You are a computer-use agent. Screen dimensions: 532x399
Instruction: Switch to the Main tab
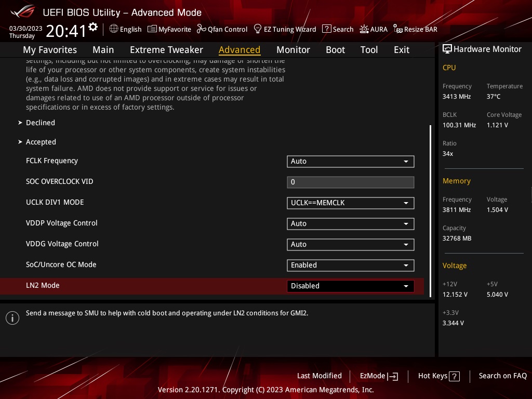pyautogui.click(x=103, y=50)
